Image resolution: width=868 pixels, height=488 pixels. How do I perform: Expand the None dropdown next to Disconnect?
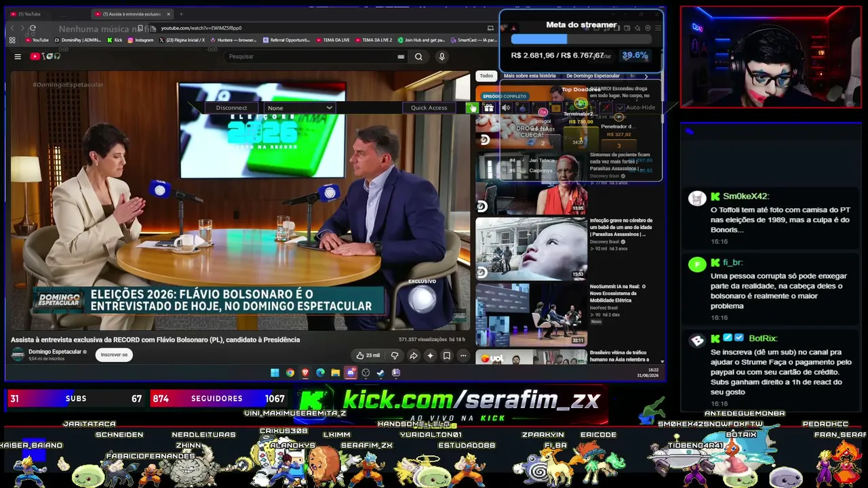(300, 108)
